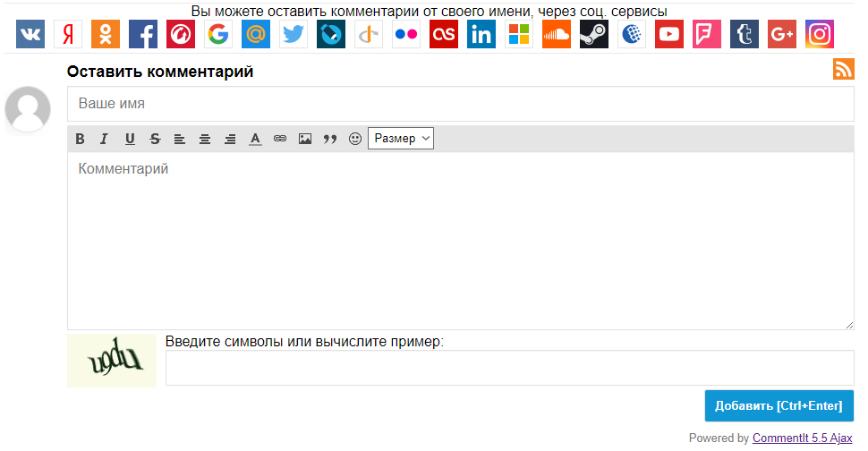Toggle italic text formatting

[x=104, y=139]
